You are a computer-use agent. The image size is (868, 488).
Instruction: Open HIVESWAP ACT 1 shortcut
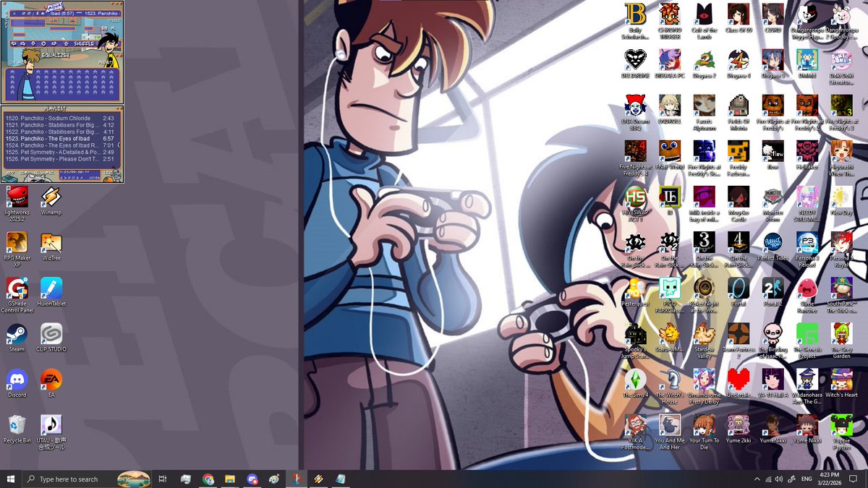pos(635,203)
